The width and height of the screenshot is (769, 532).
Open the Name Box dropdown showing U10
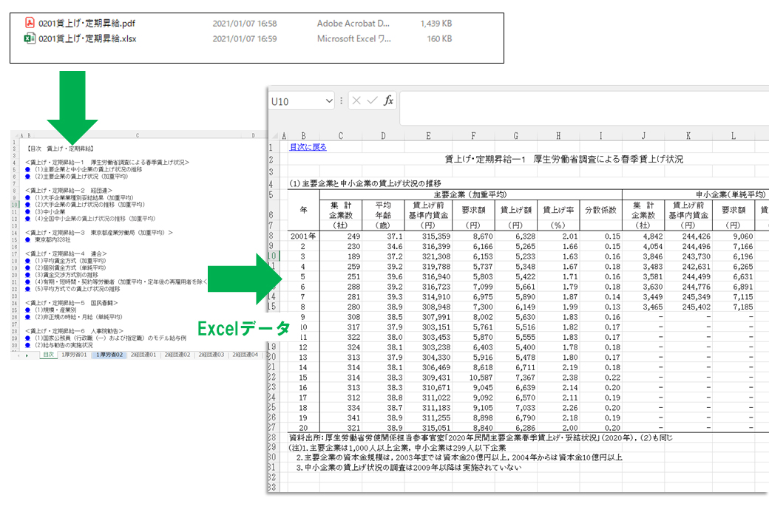pyautogui.click(x=329, y=101)
